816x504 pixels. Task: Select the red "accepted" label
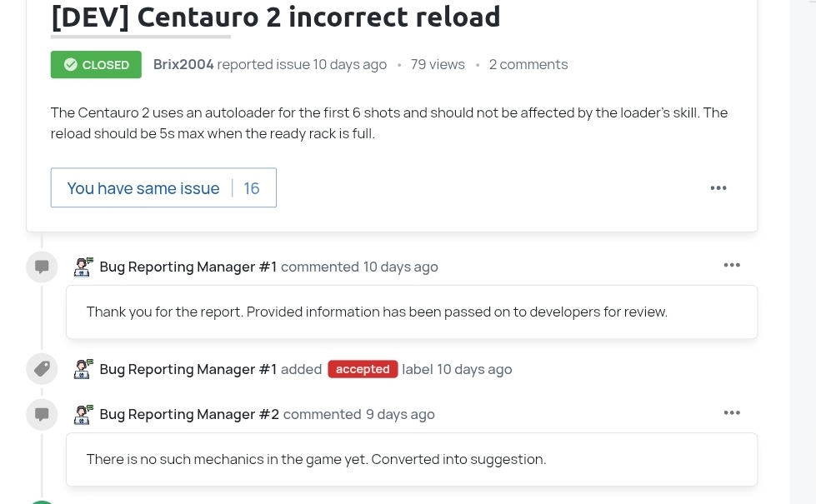(x=363, y=369)
